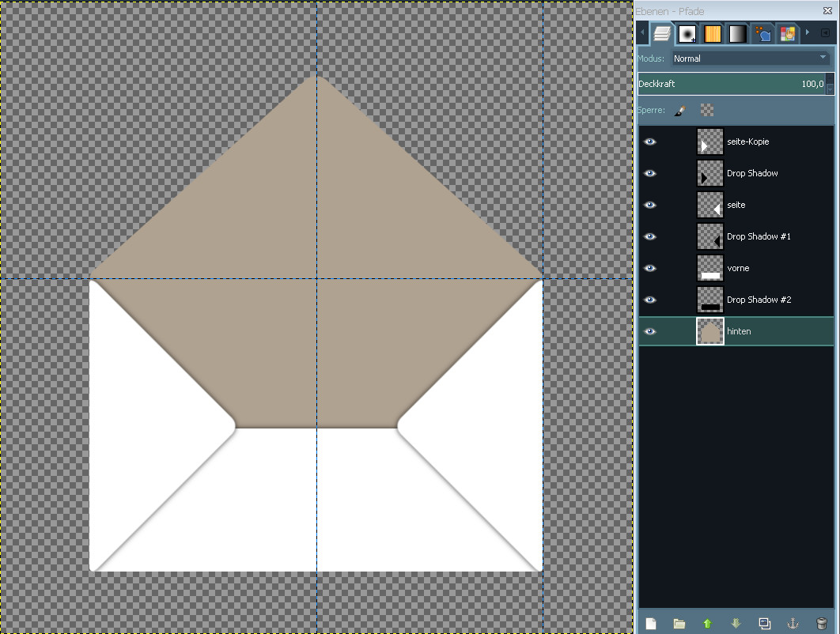Delete the layer using the trash icon
The width and height of the screenshot is (840, 634).
click(821, 624)
